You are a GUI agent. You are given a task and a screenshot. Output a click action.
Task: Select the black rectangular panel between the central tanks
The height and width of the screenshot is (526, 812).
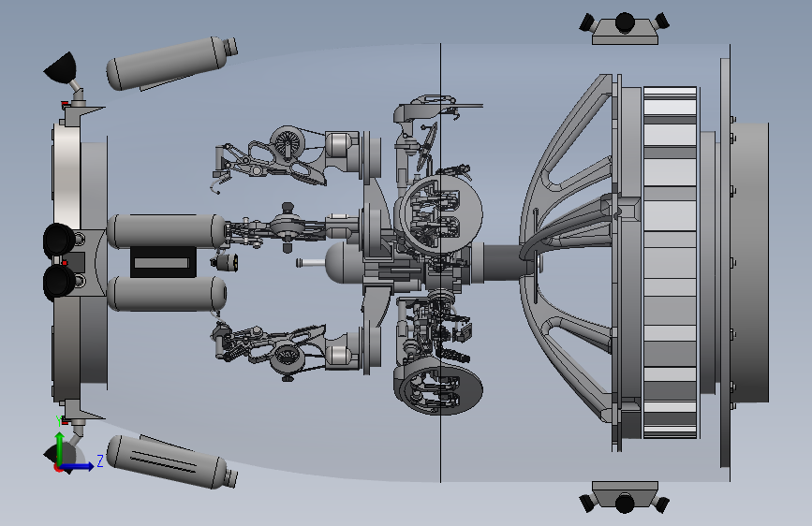tap(163, 262)
